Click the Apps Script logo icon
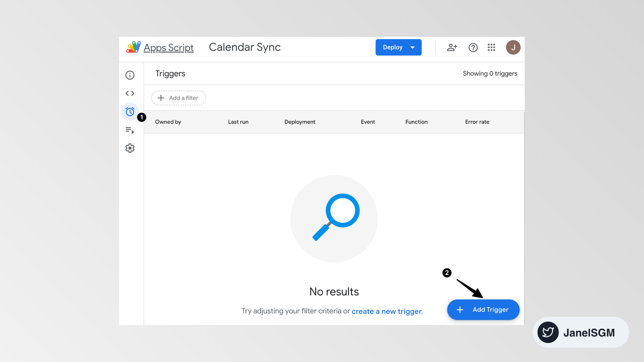The image size is (644, 362). (133, 47)
